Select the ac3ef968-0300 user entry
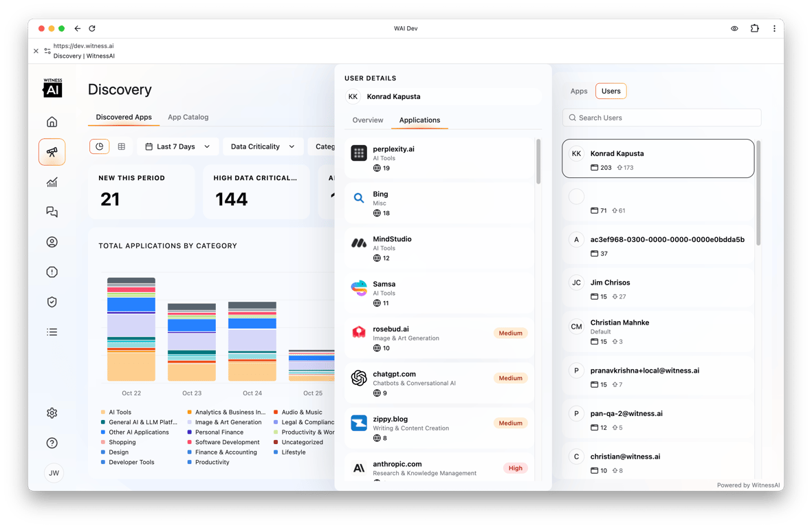Image resolution: width=812 pixels, height=528 pixels. pos(658,246)
